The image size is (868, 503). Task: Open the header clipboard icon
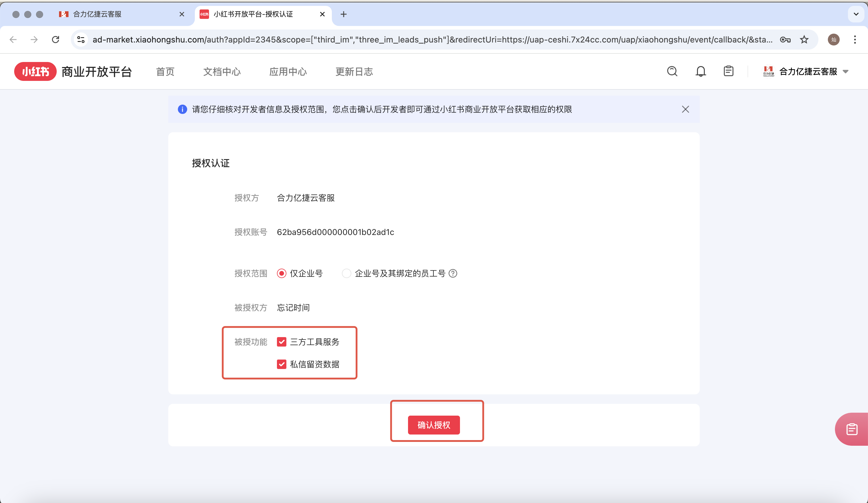click(x=729, y=71)
